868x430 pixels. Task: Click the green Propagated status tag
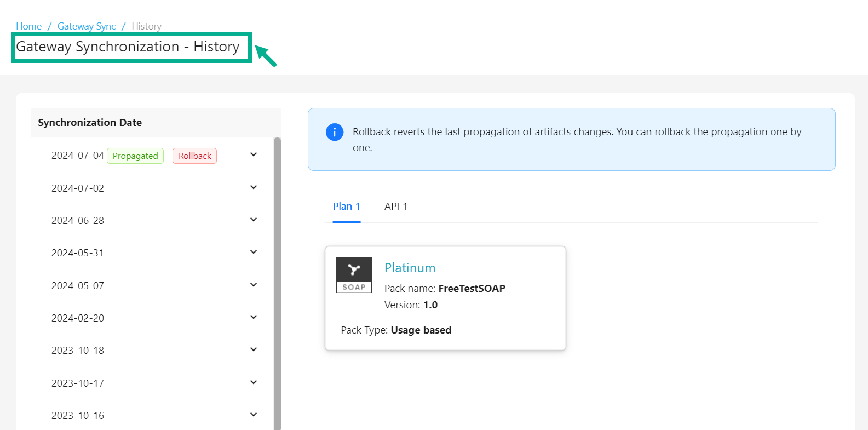pos(135,156)
